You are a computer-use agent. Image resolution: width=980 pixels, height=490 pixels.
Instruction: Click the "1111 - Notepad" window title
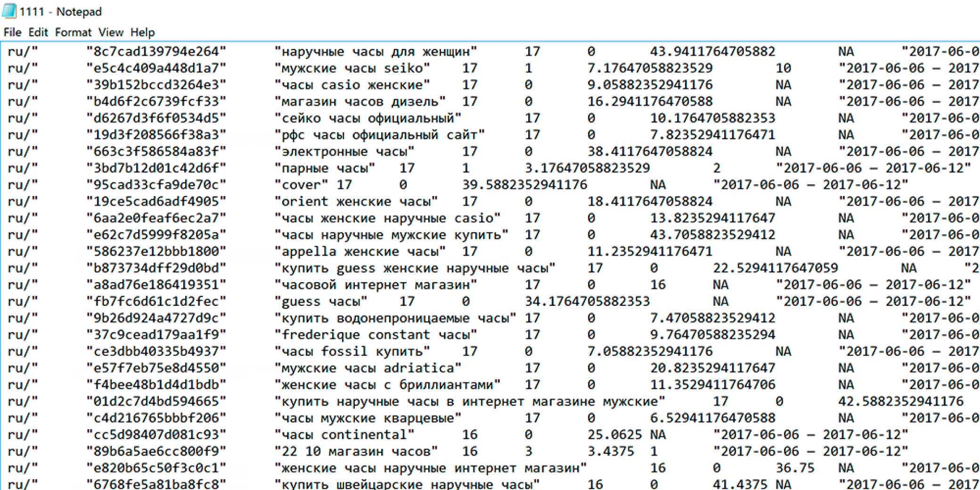60,11
